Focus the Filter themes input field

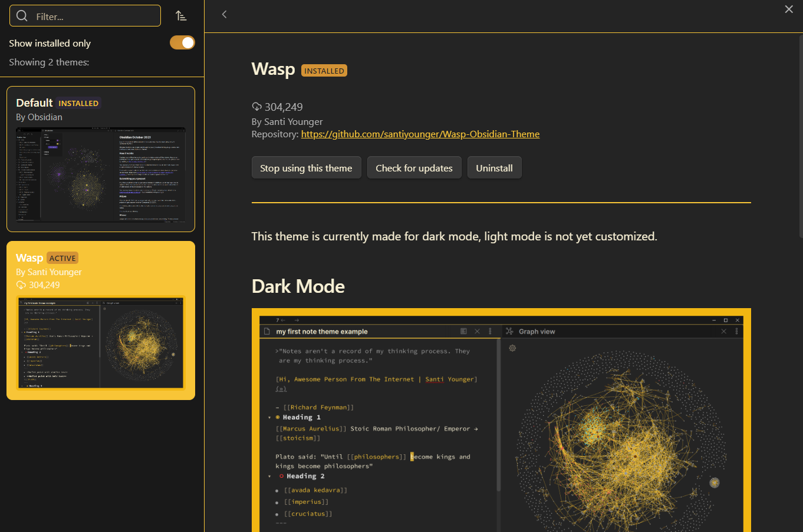point(85,16)
